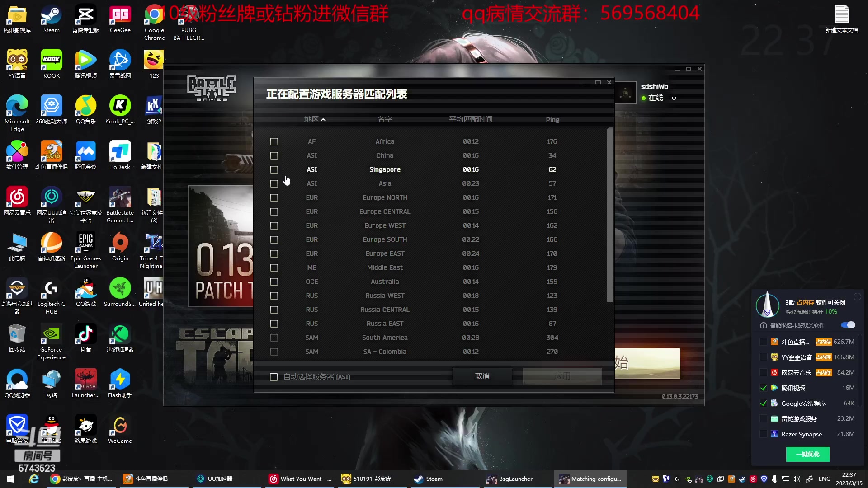The height and width of the screenshot is (488, 868).
Task: Open WeGame desktop shortcut
Action: click(120, 430)
